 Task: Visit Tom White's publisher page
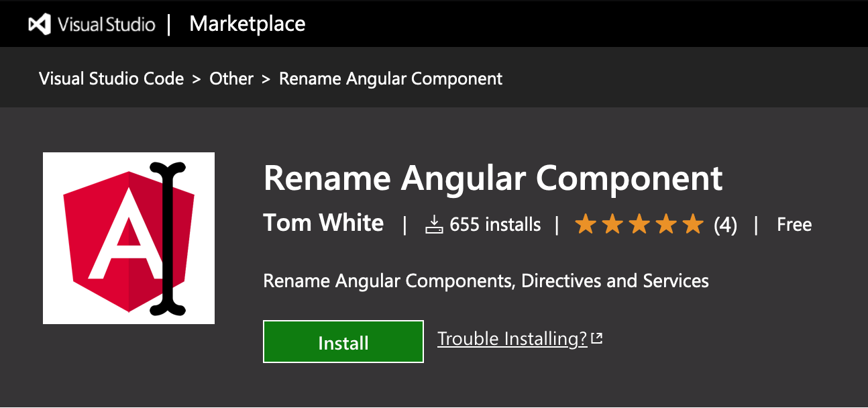pos(323,223)
